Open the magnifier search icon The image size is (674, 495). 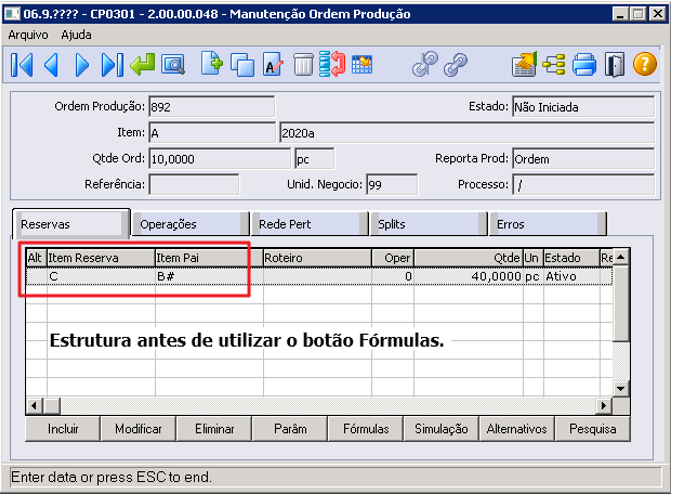(x=173, y=65)
